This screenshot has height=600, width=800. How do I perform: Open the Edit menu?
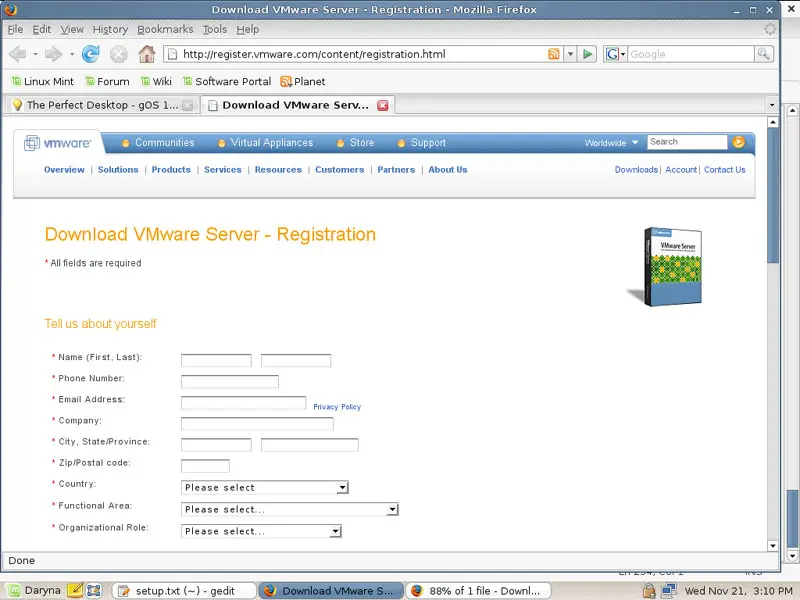point(41,30)
